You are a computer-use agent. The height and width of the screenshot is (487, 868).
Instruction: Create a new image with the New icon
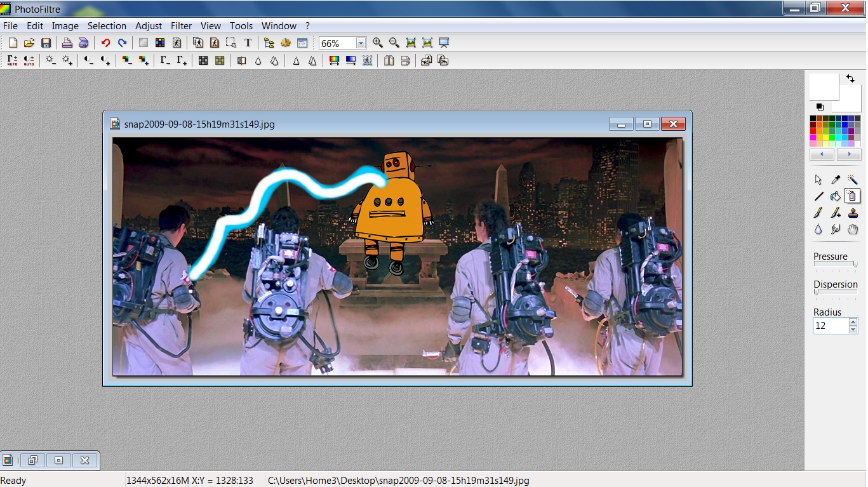click(x=13, y=43)
